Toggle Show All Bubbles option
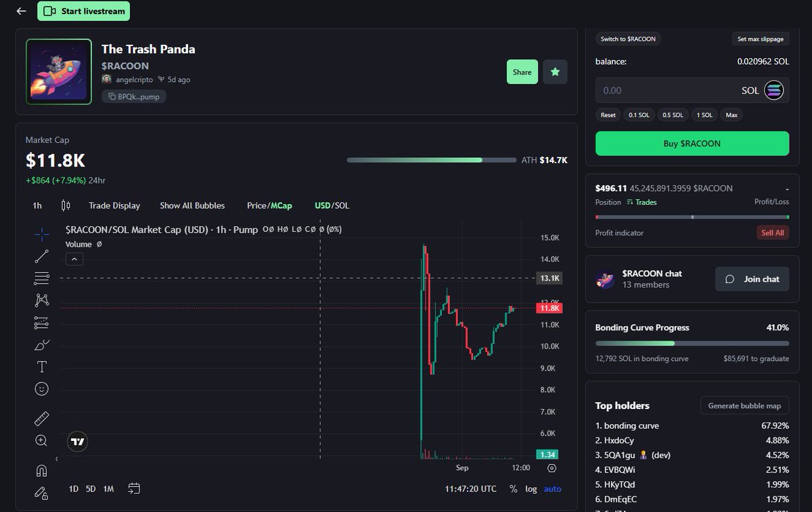 point(192,205)
